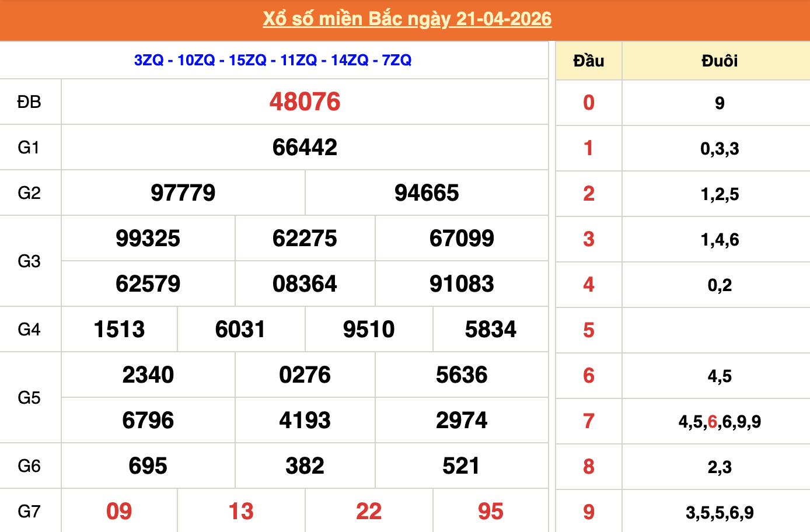This screenshot has width=810, height=532.
Task: Click the special prize number 48076
Action: coord(305,102)
